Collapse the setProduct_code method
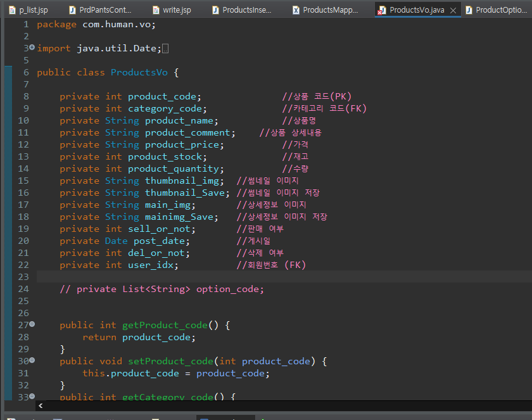This screenshot has width=532, height=420. click(32, 360)
